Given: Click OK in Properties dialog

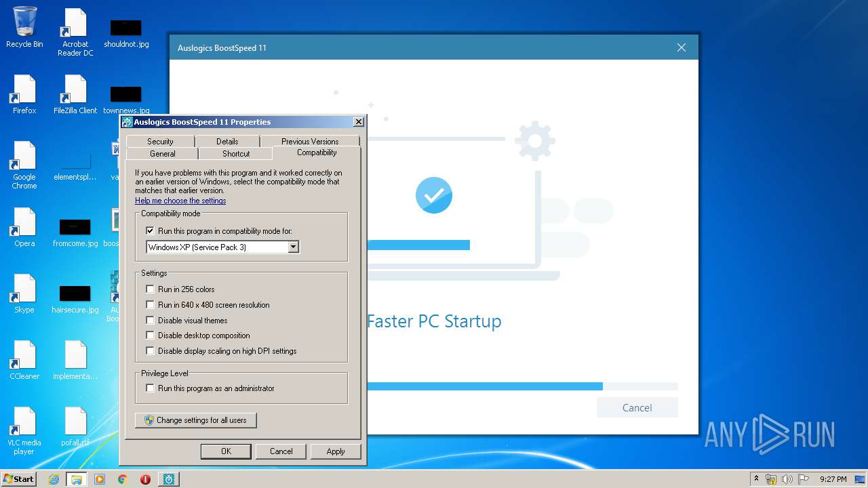Looking at the screenshot, I should click(226, 451).
